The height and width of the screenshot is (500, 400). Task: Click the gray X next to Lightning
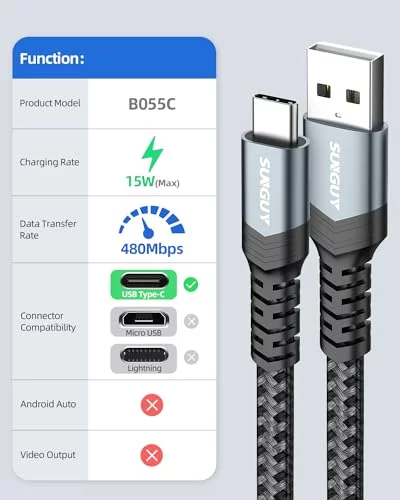(191, 357)
